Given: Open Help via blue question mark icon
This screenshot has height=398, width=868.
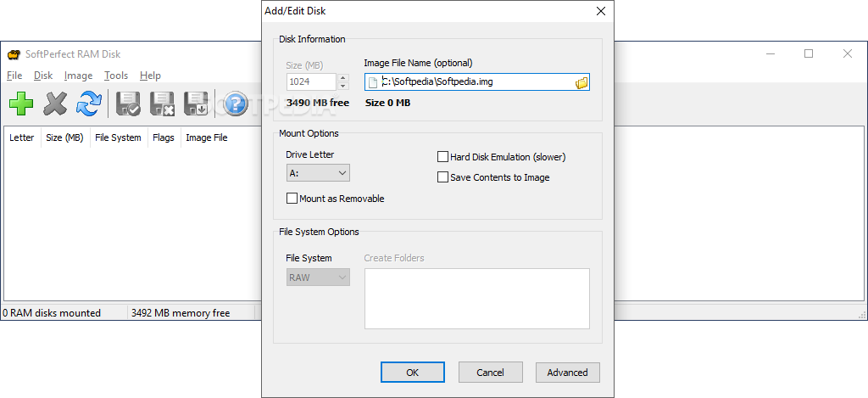Looking at the screenshot, I should coord(236,104).
